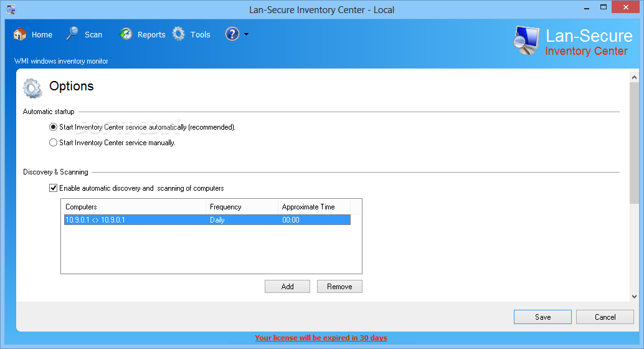Close the Inventory Center window
644x349 pixels.
625,7
